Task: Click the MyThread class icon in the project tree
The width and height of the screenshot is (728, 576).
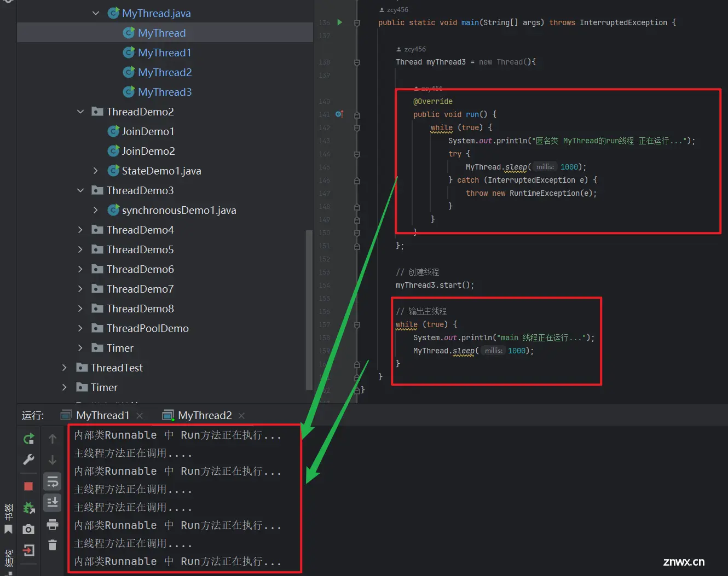Action: pos(129,33)
